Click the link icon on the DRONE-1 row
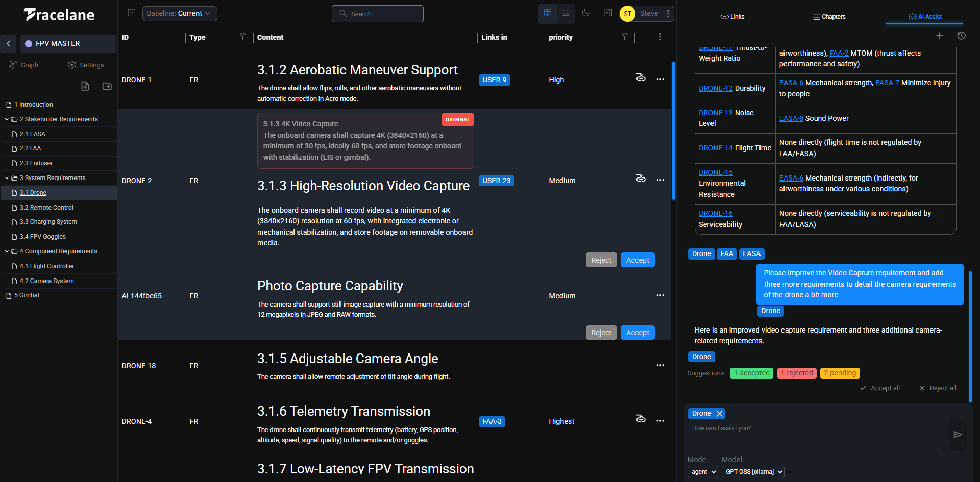This screenshot has height=482, width=980. pyautogui.click(x=641, y=78)
